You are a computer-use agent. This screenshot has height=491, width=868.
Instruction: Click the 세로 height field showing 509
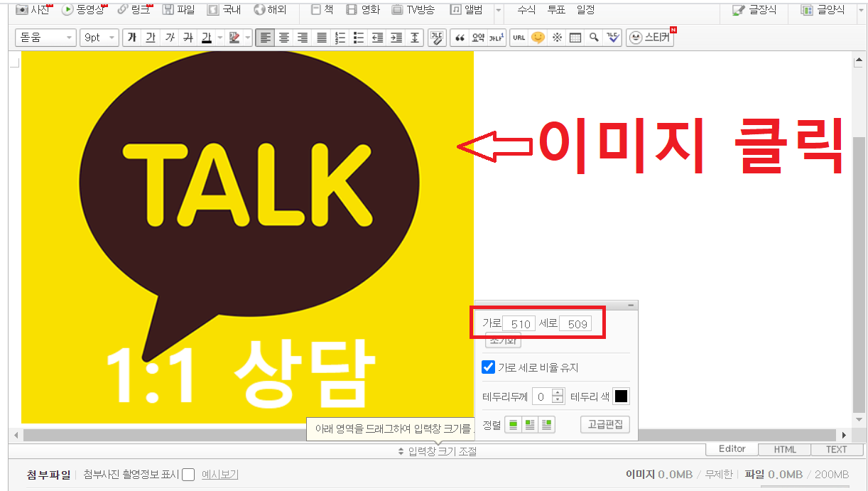point(575,324)
